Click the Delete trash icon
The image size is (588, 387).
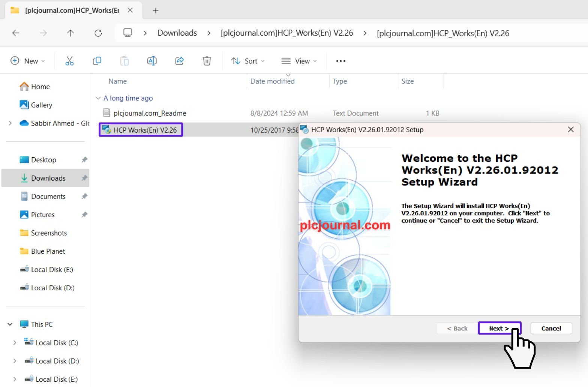[207, 61]
